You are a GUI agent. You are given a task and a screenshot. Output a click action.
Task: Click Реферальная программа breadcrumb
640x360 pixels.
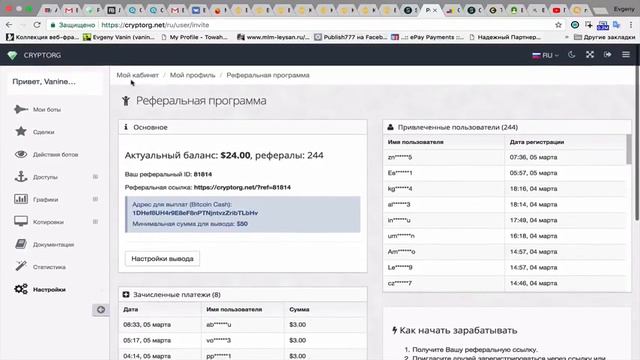tap(268, 75)
